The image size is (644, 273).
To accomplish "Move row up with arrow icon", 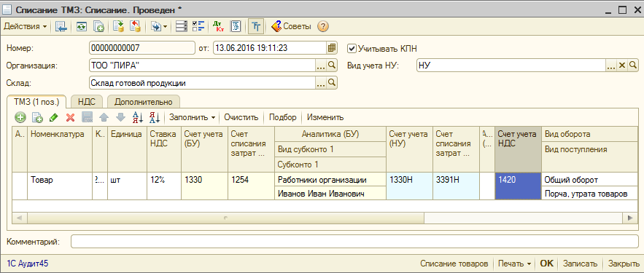I will (104, 118).
